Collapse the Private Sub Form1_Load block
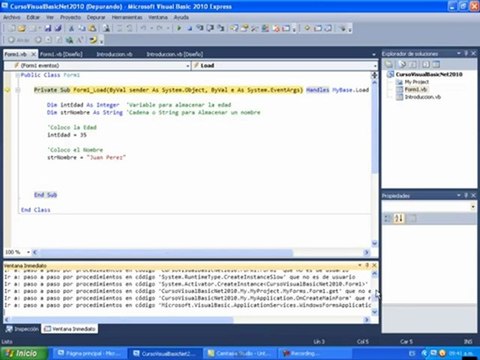 [18, 90]
